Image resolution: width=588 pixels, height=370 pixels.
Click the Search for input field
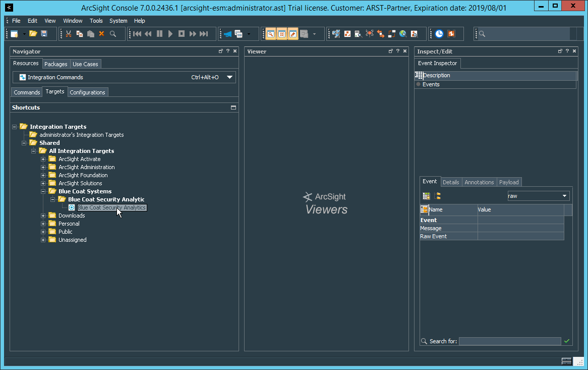509,341
